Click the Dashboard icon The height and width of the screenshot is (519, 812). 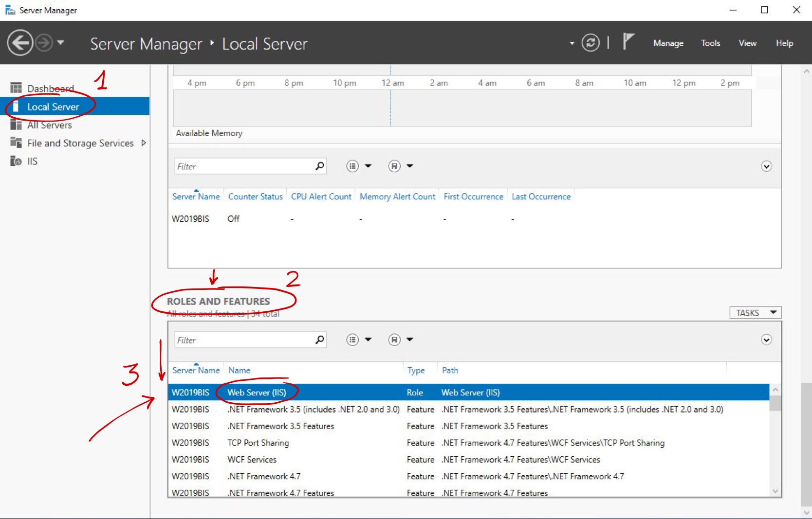coord(16,88)
